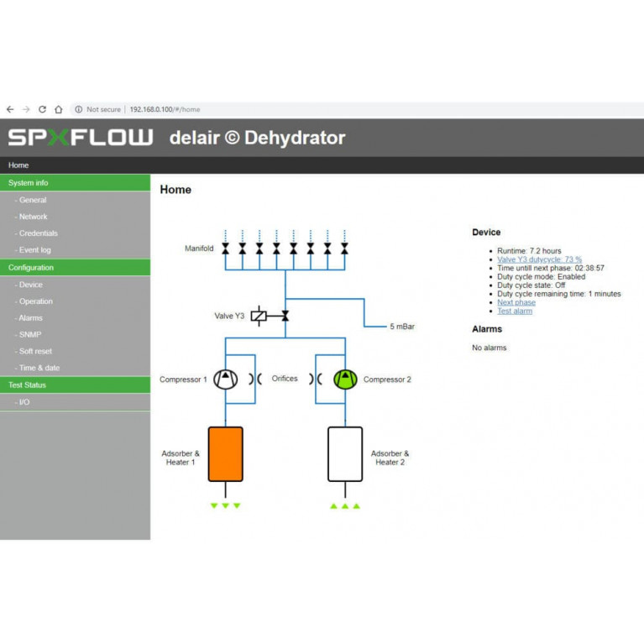
Task: Click the Compressor 1 pump icon
Action: point(225,380)
